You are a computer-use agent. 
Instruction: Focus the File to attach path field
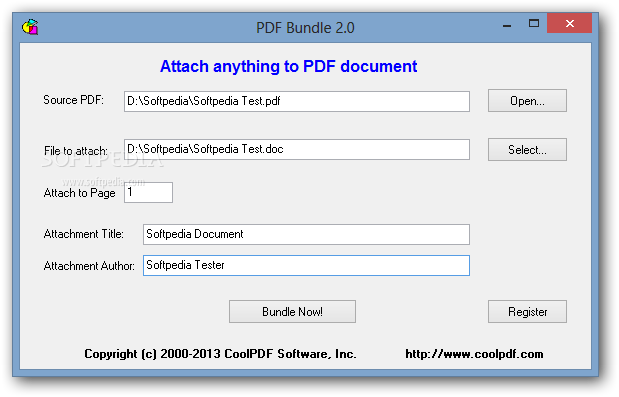click(x=297, y=149)
